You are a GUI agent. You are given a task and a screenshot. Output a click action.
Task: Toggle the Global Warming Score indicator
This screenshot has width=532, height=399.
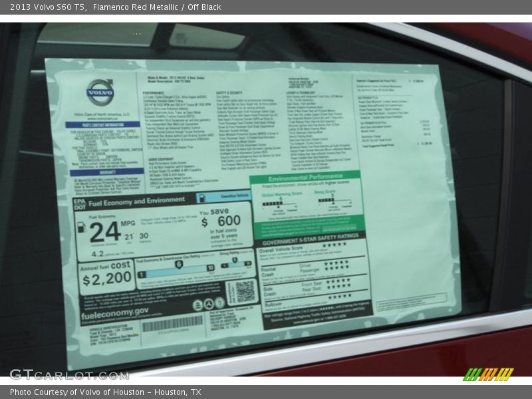click(x=279, y=203)
